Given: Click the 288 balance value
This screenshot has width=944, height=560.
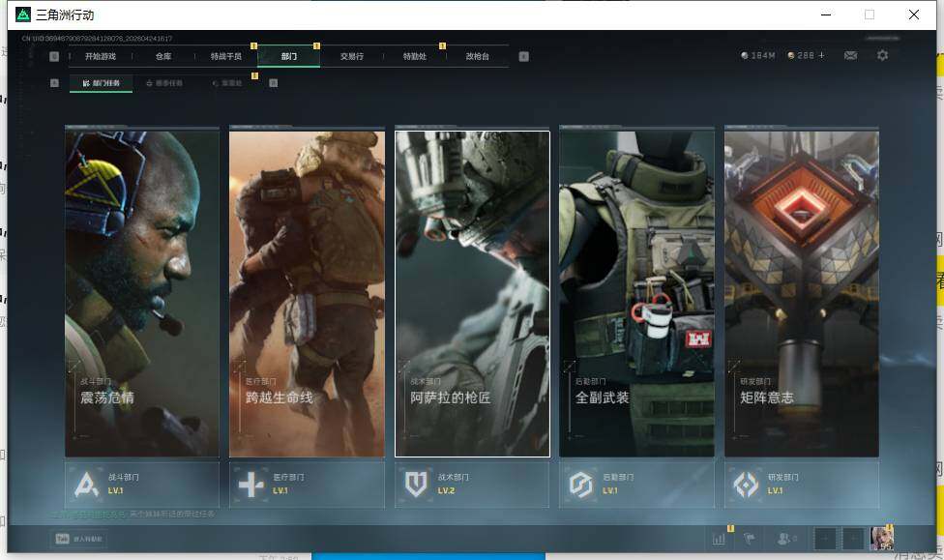Looking at the screenshot, I should coord(806,55).
